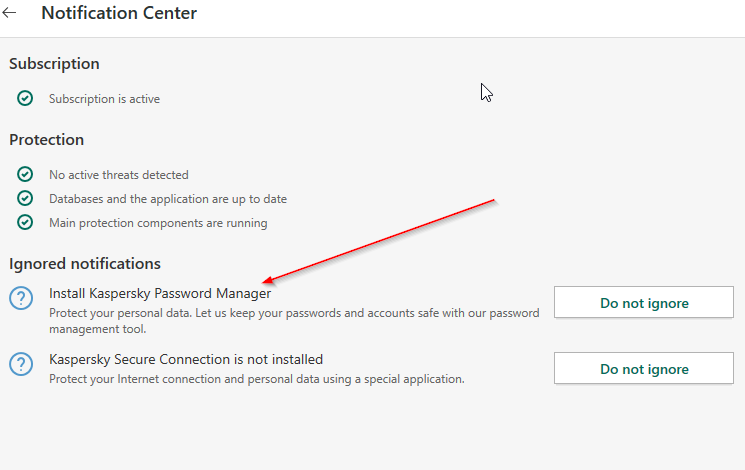The image size is (745, 470).
Task: Click the check icon for No active threats
Action: click(25, 174)
